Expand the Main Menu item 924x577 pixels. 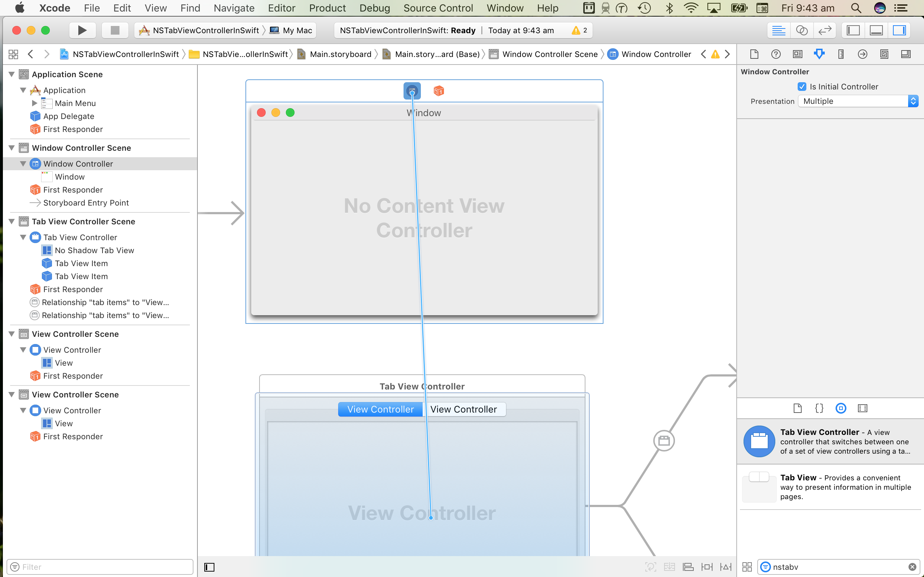coord(34,103)
